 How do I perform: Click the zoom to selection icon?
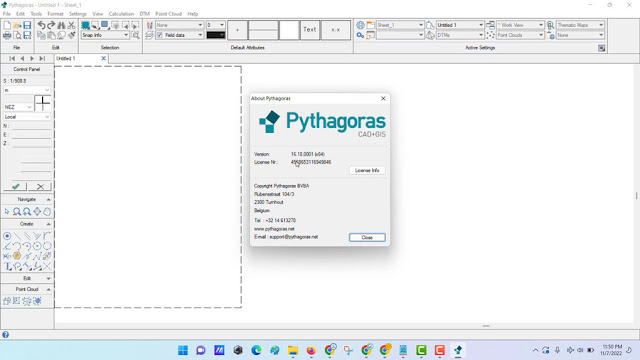click(x=136, y=36)
